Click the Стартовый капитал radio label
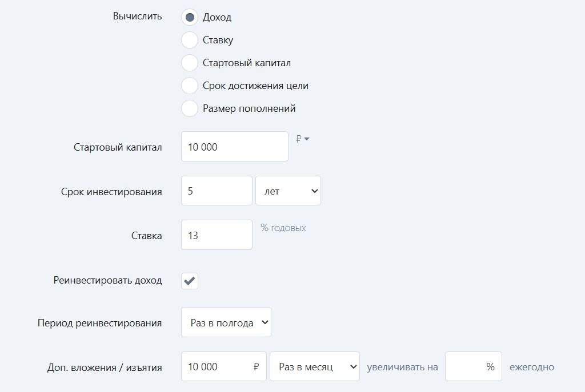The width and height of the screenshot is (585, 392). coord(247,63)
